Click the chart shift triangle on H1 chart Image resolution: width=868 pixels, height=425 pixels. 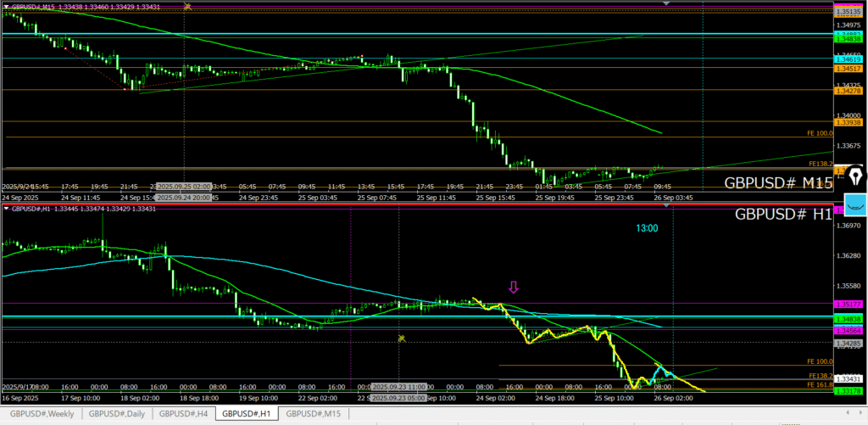[x=666, y=209]
